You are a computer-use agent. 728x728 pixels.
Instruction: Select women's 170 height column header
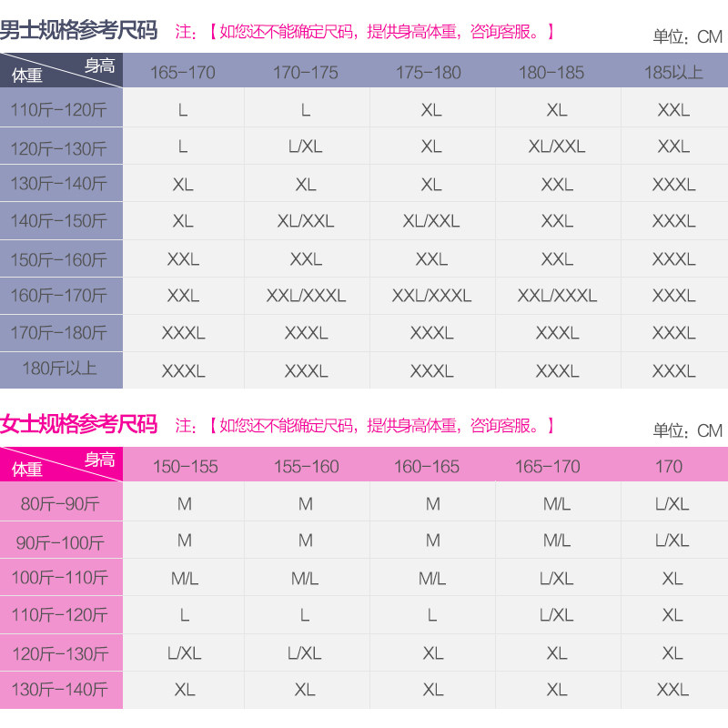pos(669,467)
